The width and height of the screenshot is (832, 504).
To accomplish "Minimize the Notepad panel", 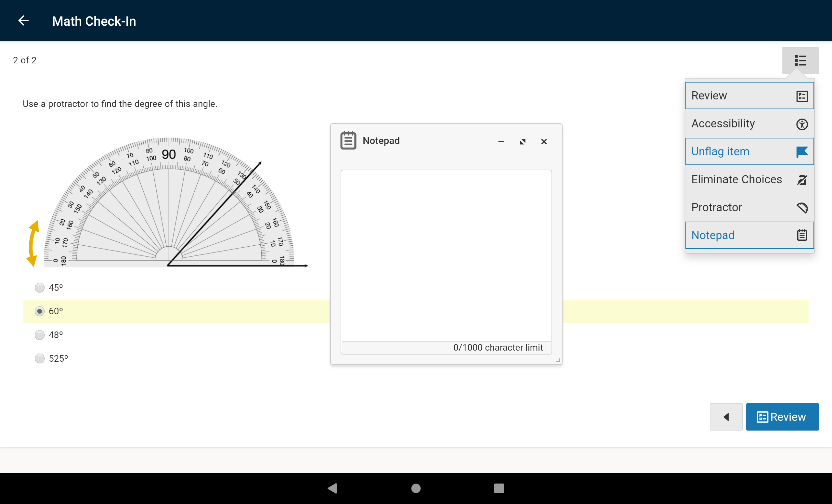I will (x=501, y=142).
